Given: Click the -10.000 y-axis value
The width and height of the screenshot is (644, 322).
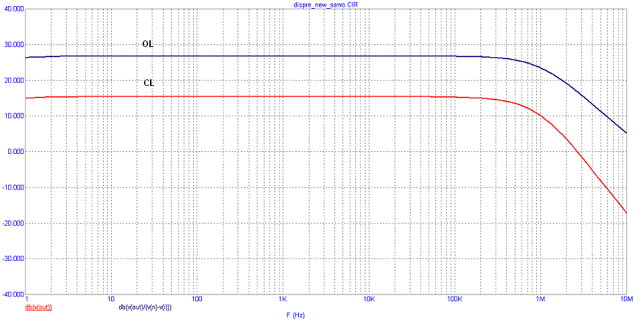Looking at the screenshot, I should [14, 188].
